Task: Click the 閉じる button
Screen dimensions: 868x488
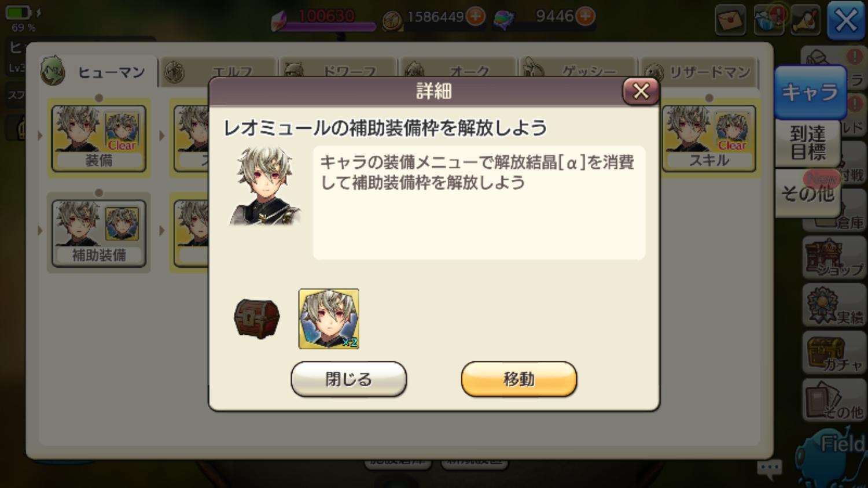Action: (x=348, y=379)
